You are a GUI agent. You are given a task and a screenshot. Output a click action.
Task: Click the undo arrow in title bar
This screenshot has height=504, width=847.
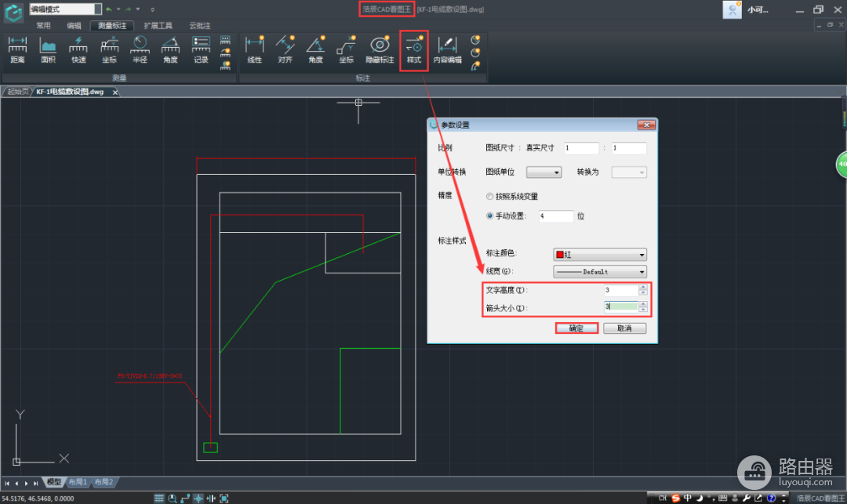pos(108,9)
